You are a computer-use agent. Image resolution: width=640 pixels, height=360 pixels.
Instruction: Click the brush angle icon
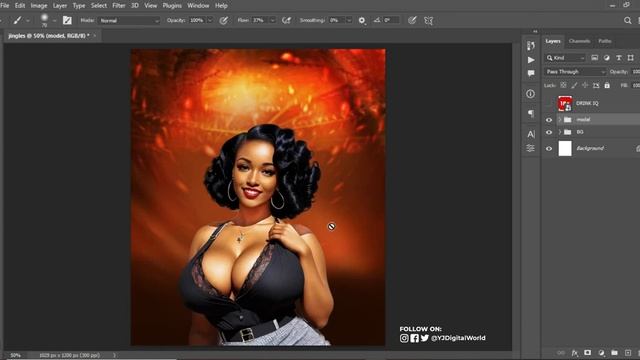pos(376,20)
